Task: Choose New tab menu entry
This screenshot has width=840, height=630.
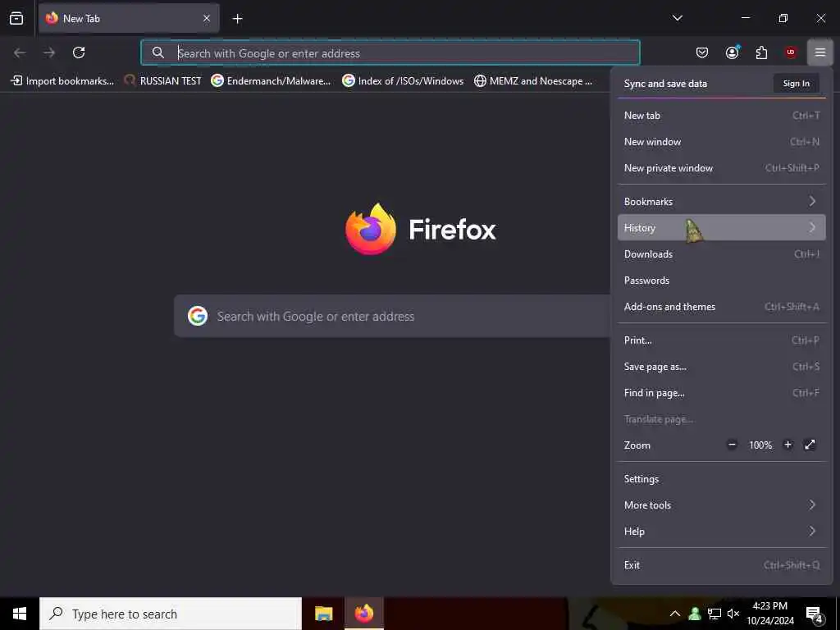Action: (x=722, y=115)
